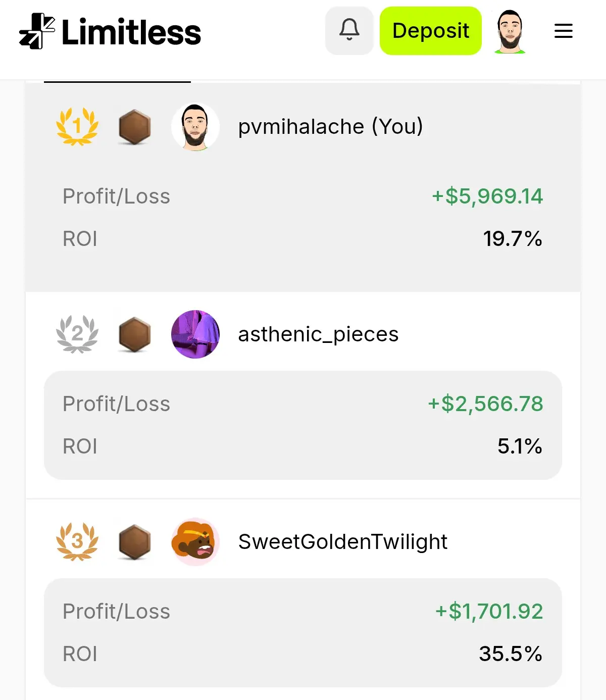The width and height of the screenshot is (606, 700).
Task: Open profile avatar in the header
Action: click(510, 31)
